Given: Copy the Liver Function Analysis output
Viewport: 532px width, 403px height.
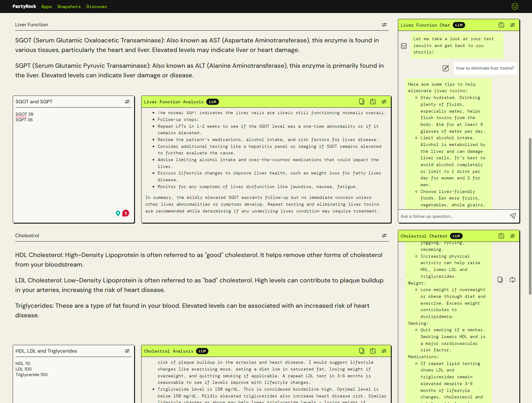Looking at the screenshot, I should point(361,101).
